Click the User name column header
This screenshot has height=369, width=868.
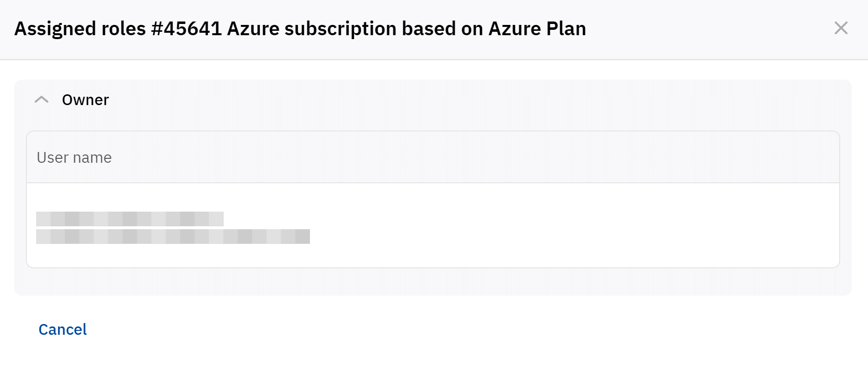pyautogui.click(x=74, y=157)
